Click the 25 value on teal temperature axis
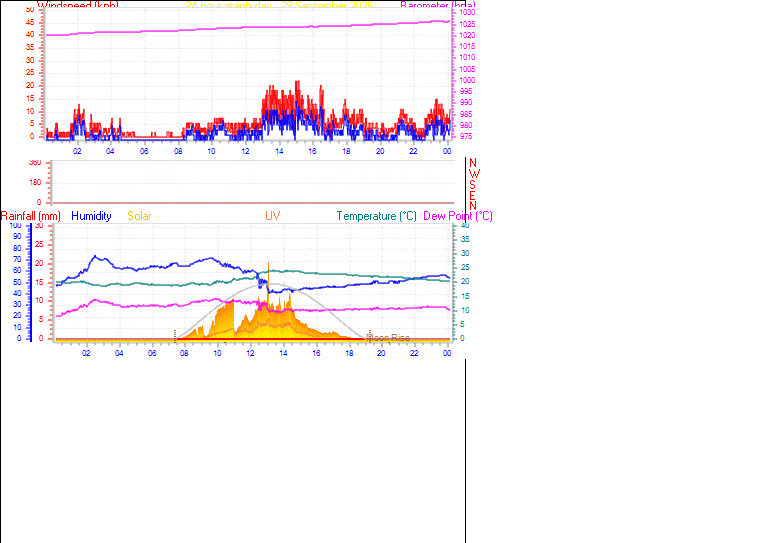The image size is (761, 543). click(465, 267)
